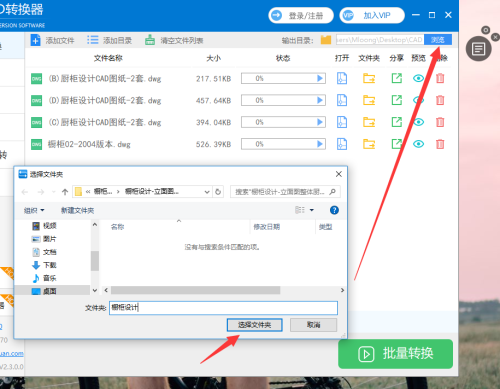Change view layout icon in dialog
The image size is (500, 389).
click(x=300, y=210)
